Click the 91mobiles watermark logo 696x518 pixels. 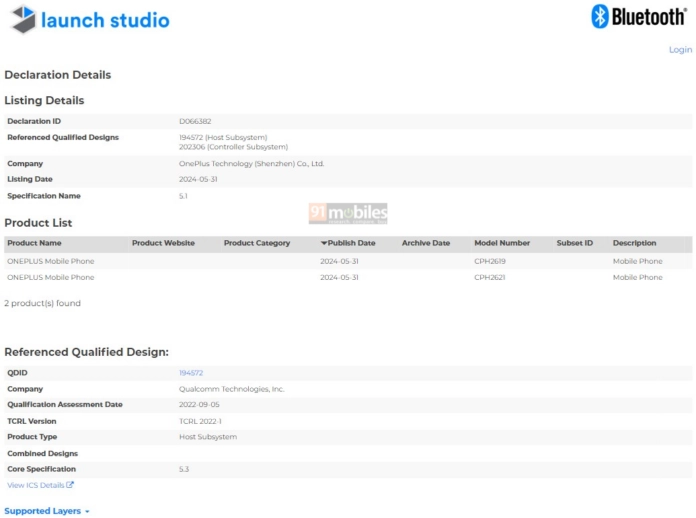tap(347, 213)
